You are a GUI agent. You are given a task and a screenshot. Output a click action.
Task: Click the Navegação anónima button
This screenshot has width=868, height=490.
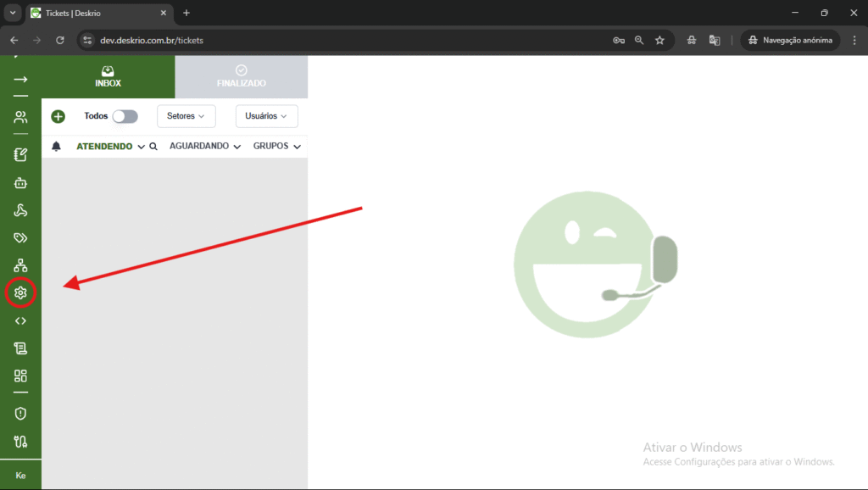tap(790, 41)
